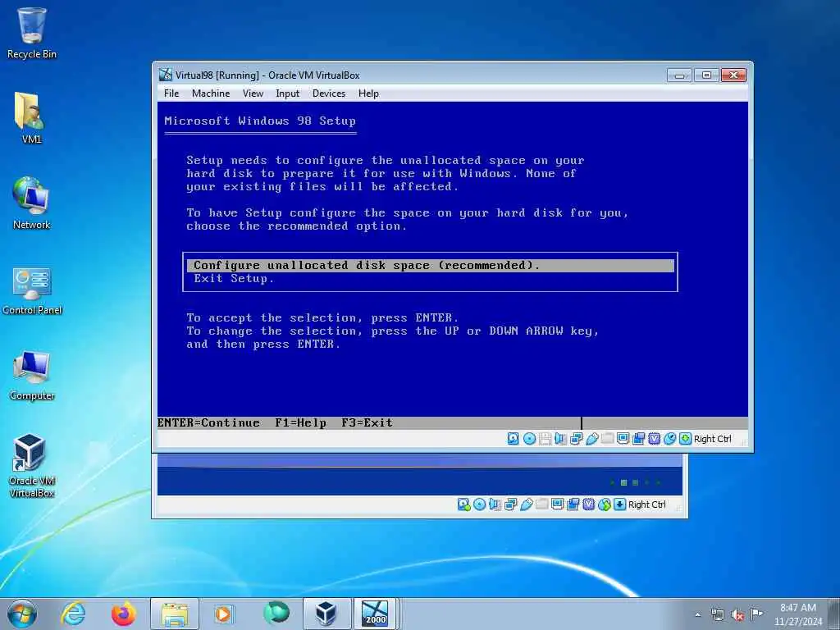Viewport: 840px width, 630px height.
Task: Select 'Configure unallocated disk space (recommended).' option
Action: tap(430, 265)
